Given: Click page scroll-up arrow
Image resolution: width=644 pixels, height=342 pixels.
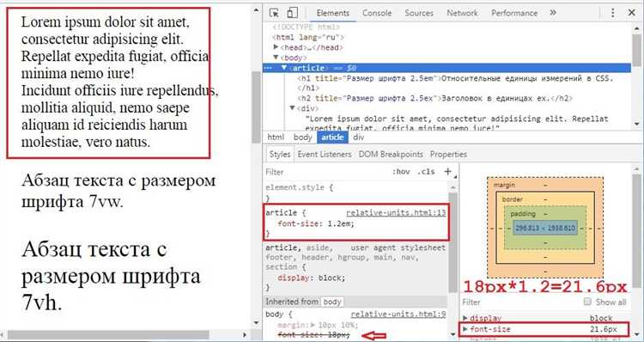Looking at the screenshot, I should click(257, 9).
